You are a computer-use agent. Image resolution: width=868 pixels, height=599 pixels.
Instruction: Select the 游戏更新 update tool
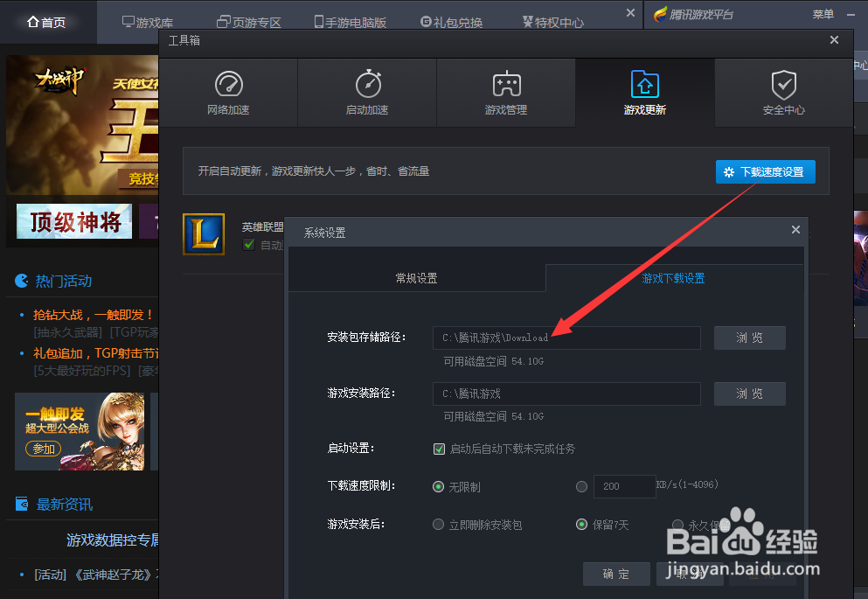click(x=645, y=92)
